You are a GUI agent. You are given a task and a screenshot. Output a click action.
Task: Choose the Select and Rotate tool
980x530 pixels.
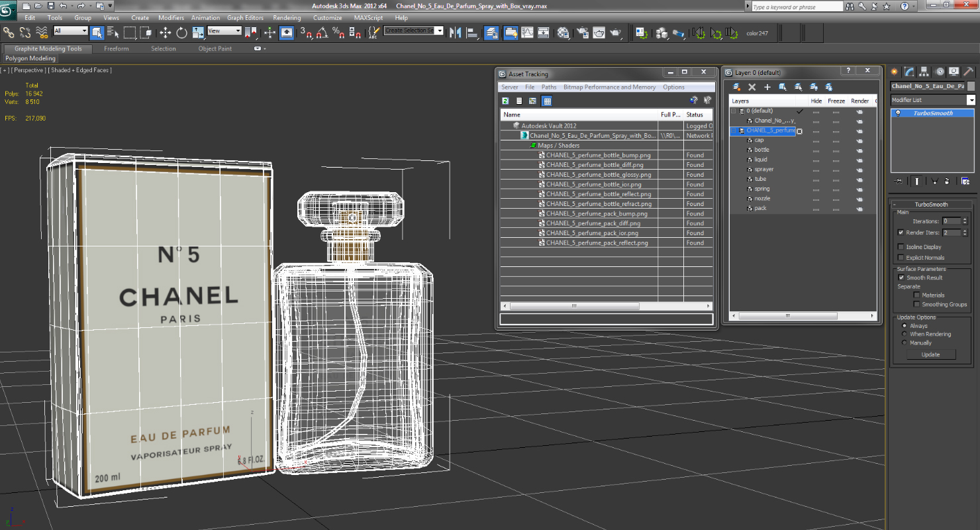(x=181, y=32)
